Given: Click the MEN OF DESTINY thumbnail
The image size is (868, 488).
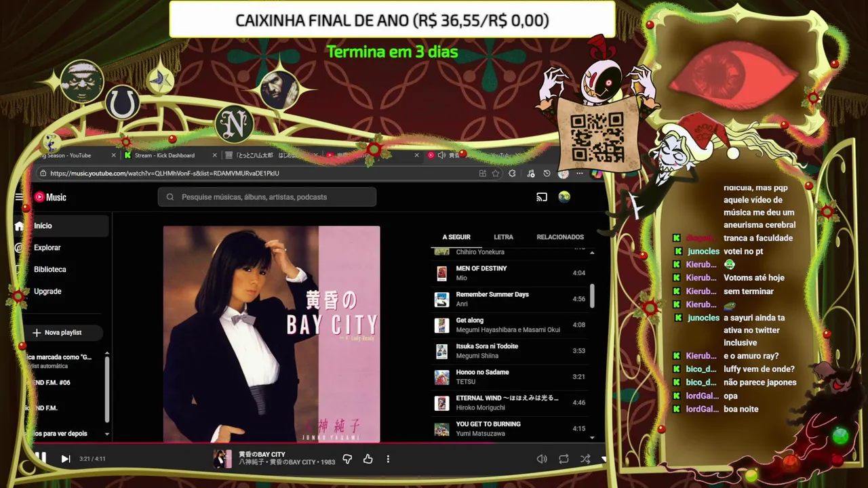Looking at the screenshot, I should [x=441, y=274].
